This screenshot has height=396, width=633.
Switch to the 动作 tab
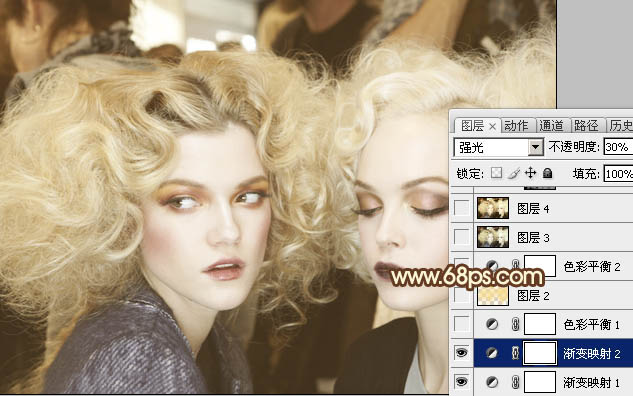click(516, 126)
